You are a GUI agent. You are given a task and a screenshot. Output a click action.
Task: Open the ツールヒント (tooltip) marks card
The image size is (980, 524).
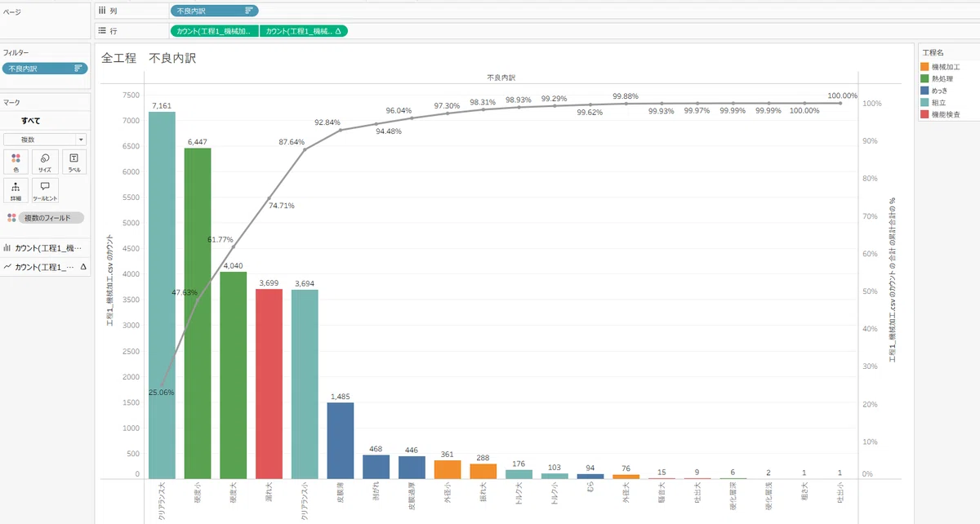pyautogui.click(x=45, y=191)
